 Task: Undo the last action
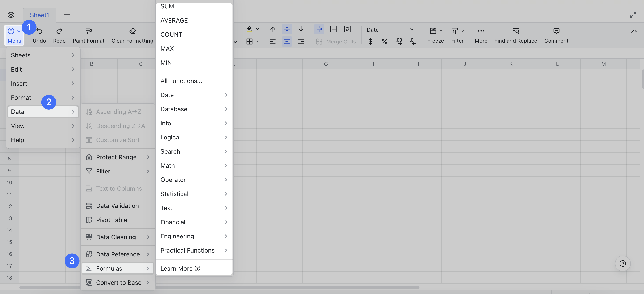(39, 35)
